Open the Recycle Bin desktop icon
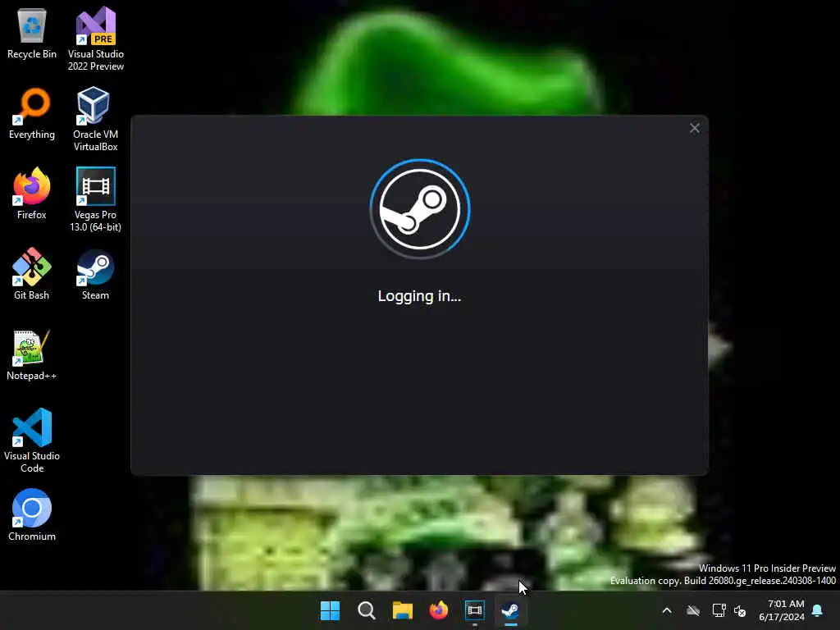Viewport: 840px width, 630px height. coord(32,33)
